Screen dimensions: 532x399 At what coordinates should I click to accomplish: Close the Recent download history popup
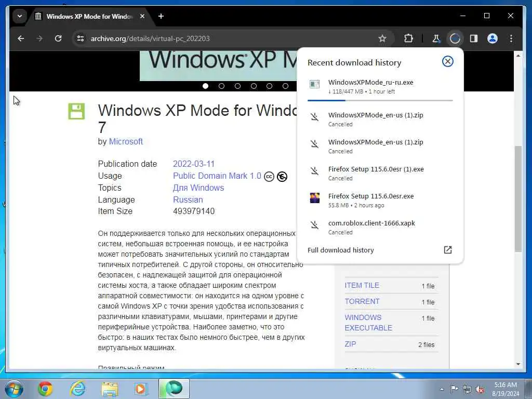447,61
